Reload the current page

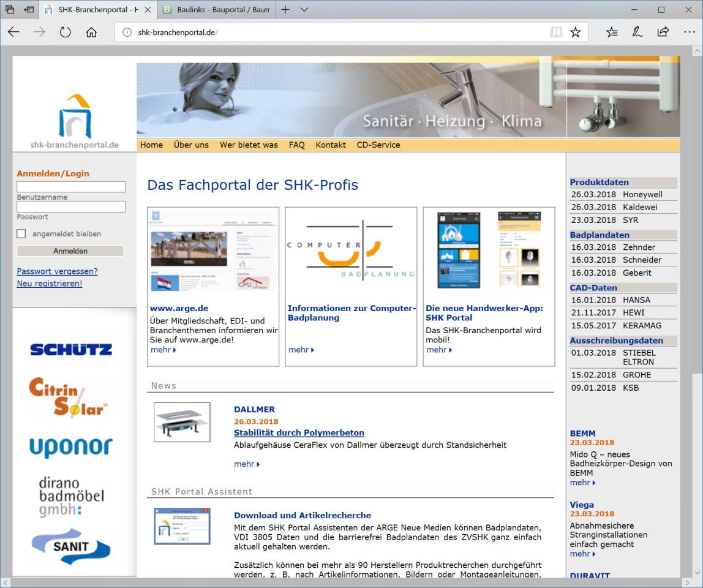tap(66, 32)
